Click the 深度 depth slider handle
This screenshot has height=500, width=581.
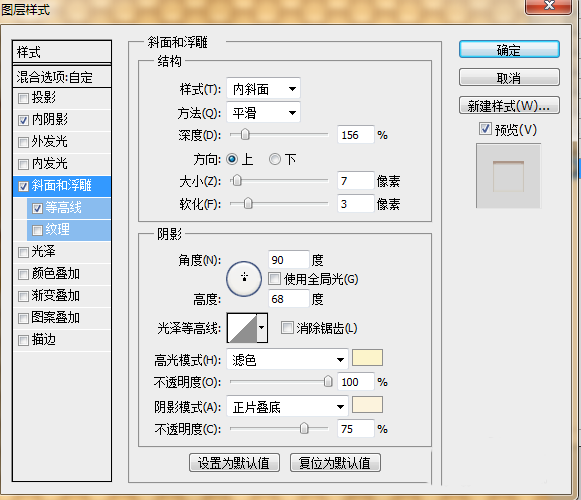245,135
